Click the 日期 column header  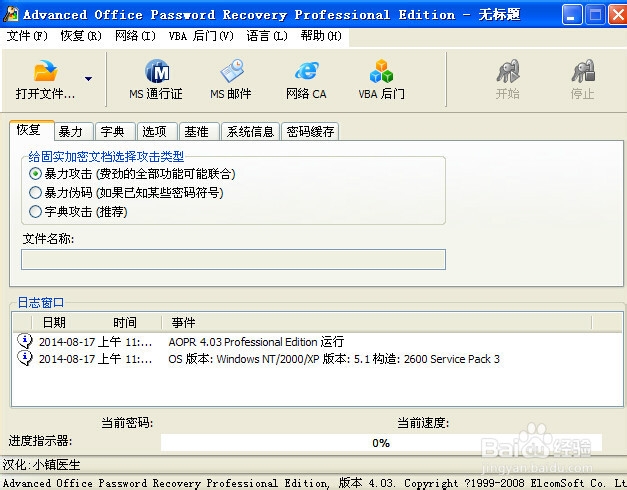[54, 322]
